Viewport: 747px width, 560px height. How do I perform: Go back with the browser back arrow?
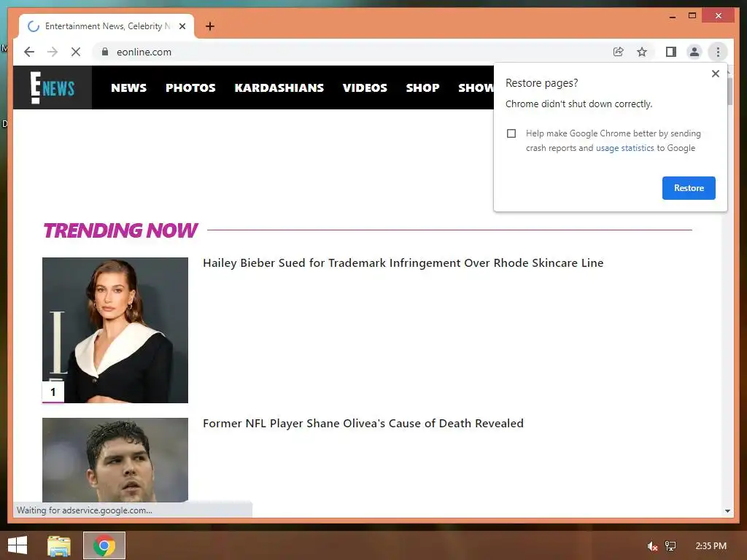[x=29, y=52]
